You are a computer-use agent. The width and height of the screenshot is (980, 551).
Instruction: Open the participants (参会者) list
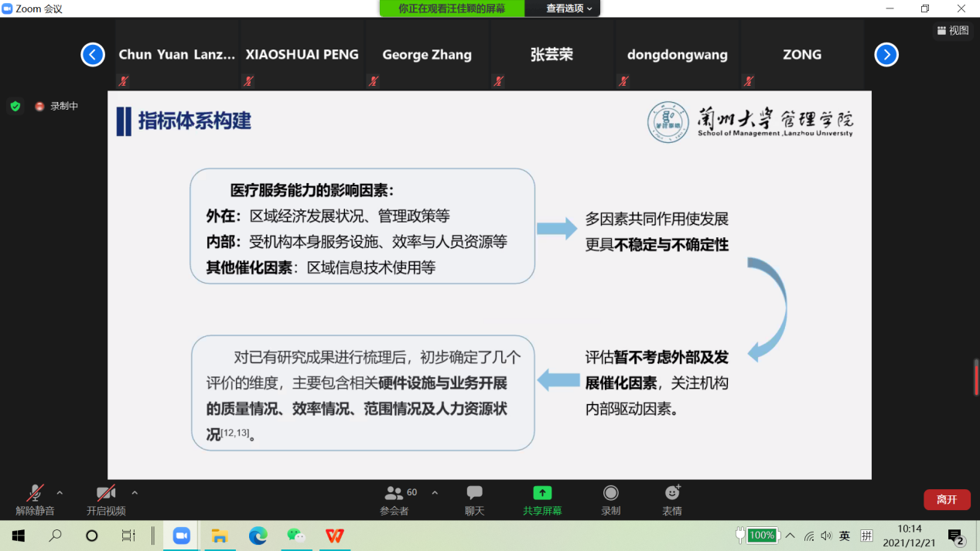[394, 493]
